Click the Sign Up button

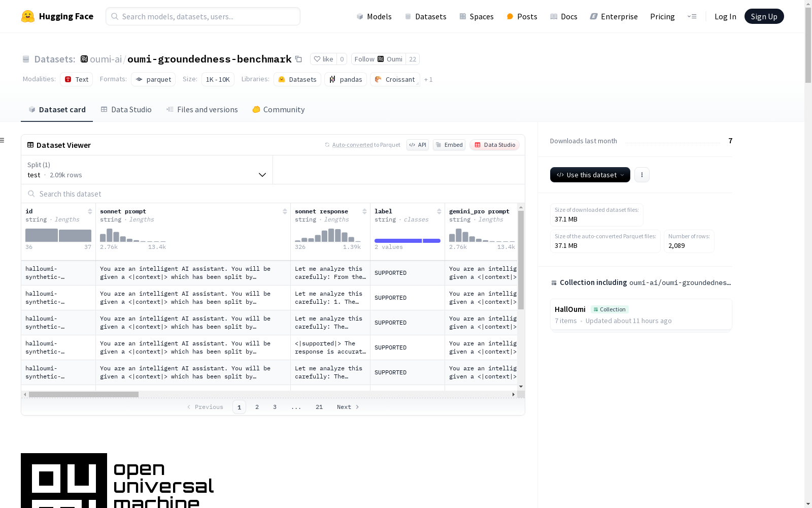(764, 16)
